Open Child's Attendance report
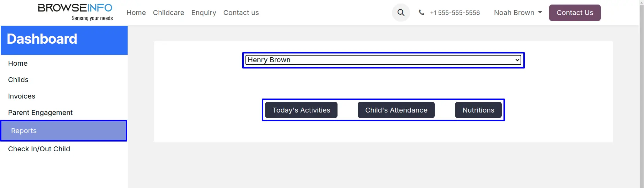The height and width of the screenshot is (188, 644). [x=396, y=110]
